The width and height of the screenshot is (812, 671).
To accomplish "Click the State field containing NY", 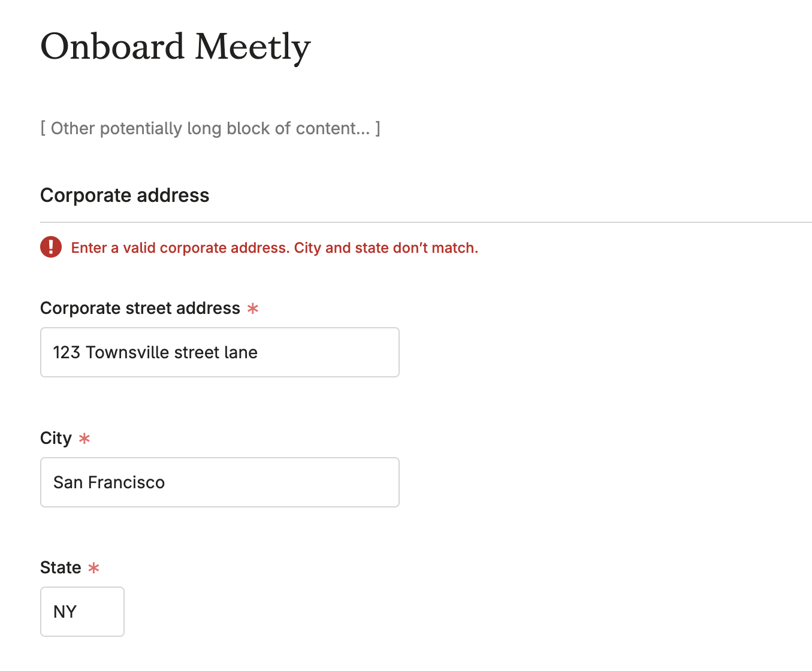I will coord(82,612).
